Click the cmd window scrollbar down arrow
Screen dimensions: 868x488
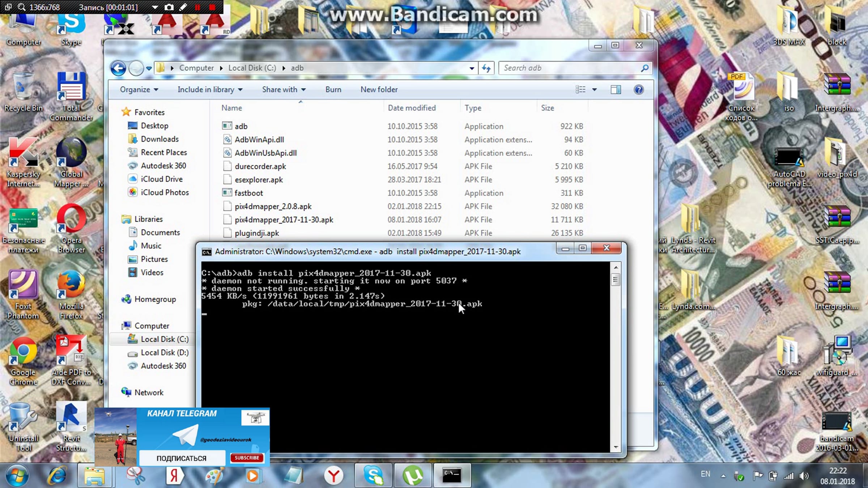click(616, 448)
